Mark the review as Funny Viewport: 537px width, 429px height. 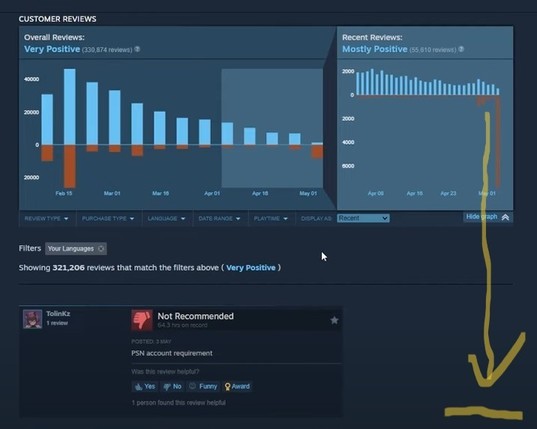tap(203, 387)
